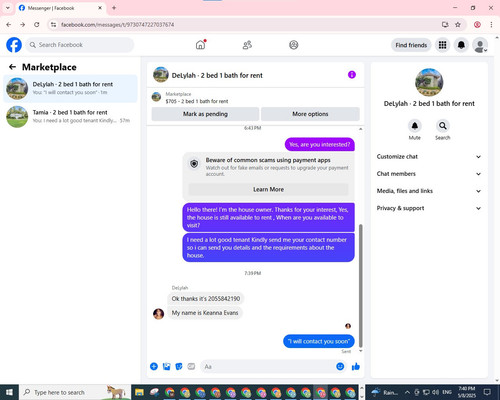Click the 'My name is Keanna Evans' message
The width and height of the screenshot is (500, 400).
coord(205,313)
